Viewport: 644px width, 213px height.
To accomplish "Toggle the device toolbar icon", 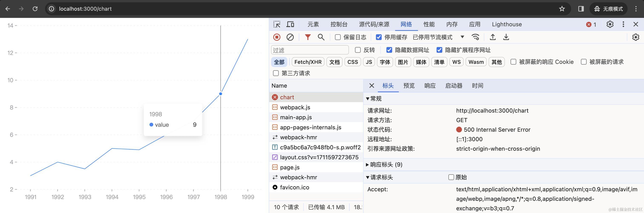I will (x=290, y=24).
